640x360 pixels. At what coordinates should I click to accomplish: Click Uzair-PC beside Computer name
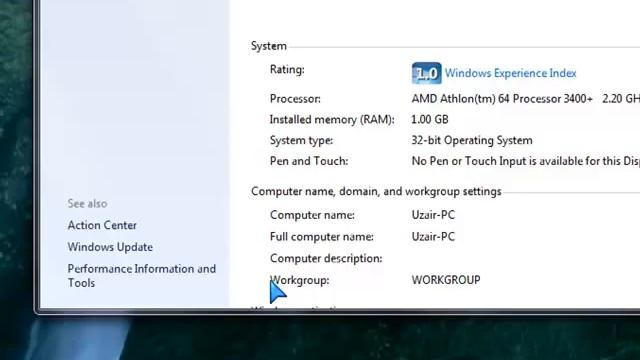433,215
